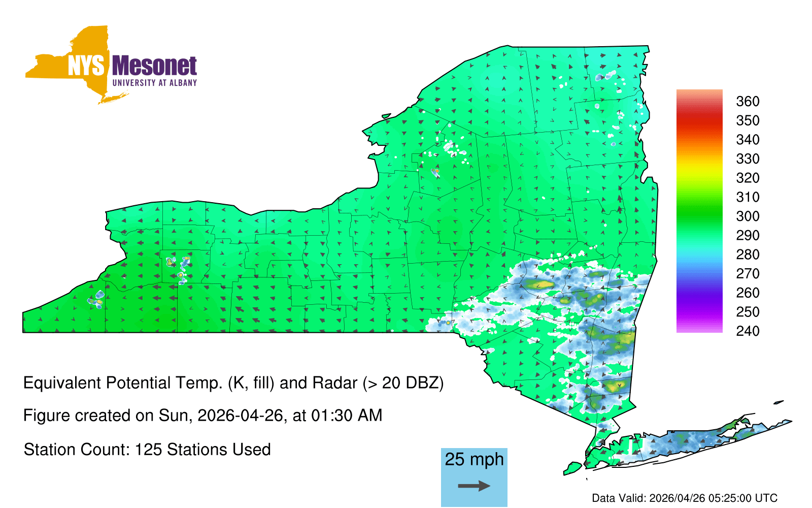Image resolution: width=812 pixels, height=508 pixels.
Task: Click the purple Mesonet wordmark
Action: tap(154, 66)
